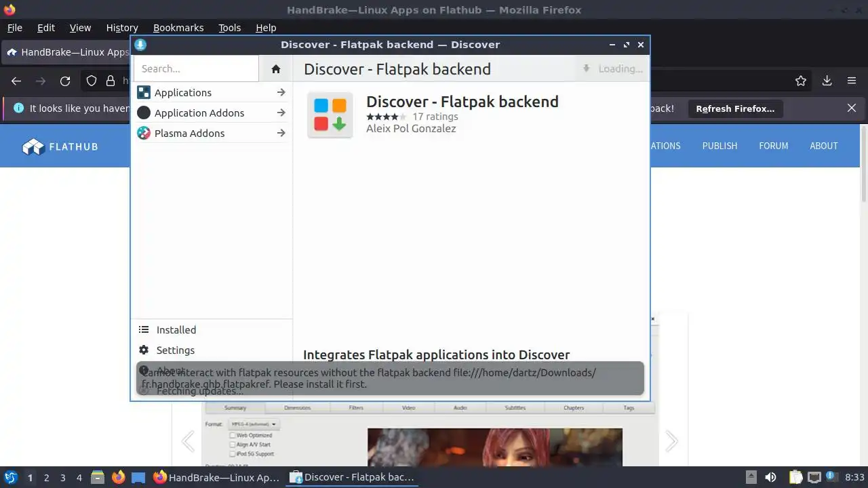This screenshot has width=868, height=488.
Task: Open the Firefox File menu
Action: click(x=14, y=28)
